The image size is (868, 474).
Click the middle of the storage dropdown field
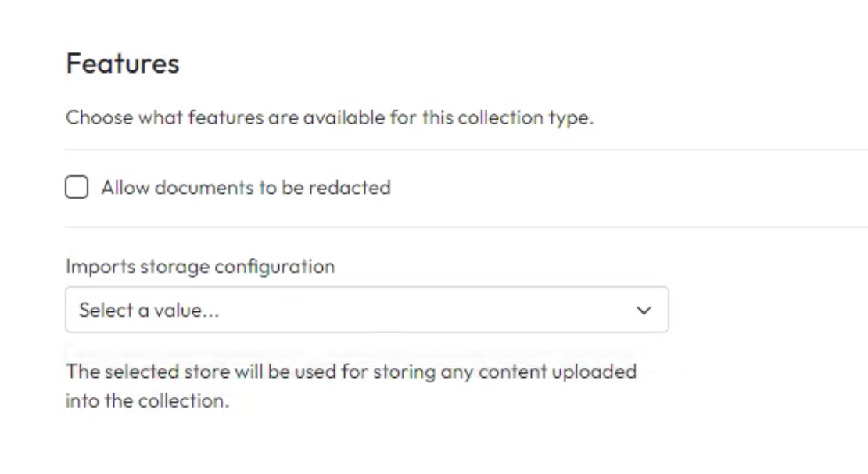tap(366, 310)
